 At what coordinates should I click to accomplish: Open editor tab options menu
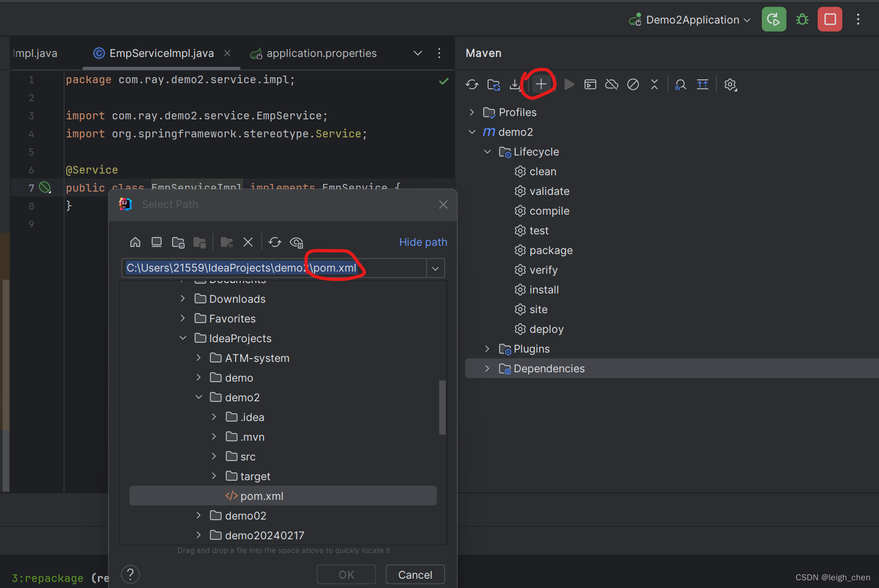point(439,53)
